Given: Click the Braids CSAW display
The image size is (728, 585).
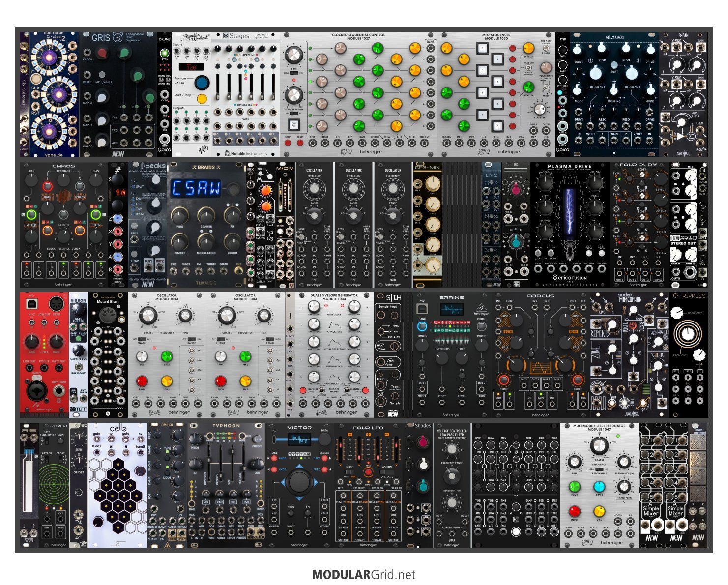Looking at the screenshot, I should pos(197,188).
